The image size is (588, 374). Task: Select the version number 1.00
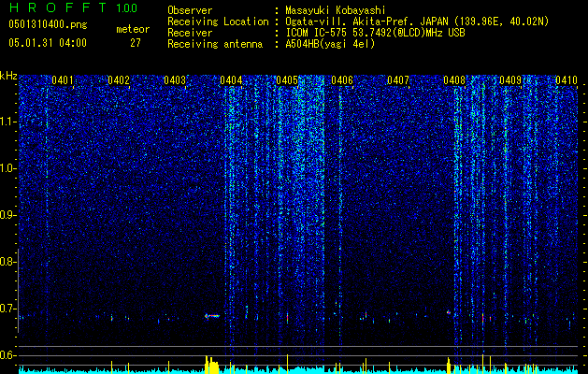[127, 7]
